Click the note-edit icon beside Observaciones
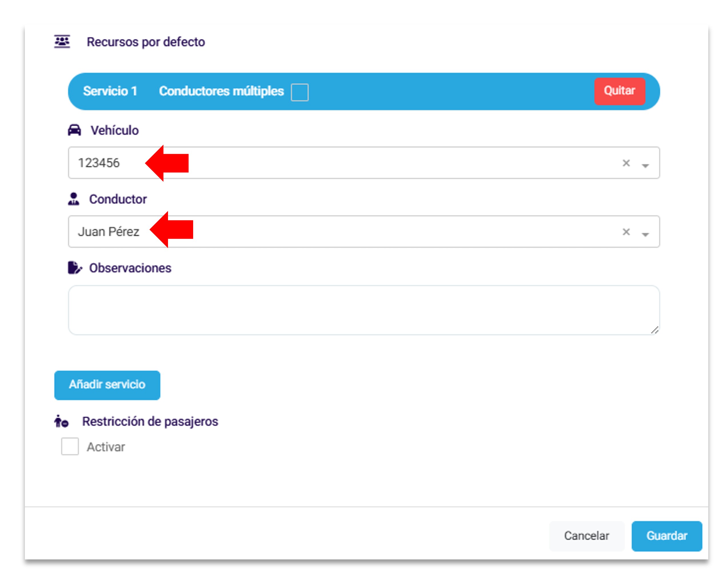Viewport: 728px width, 584px height. 75,268
